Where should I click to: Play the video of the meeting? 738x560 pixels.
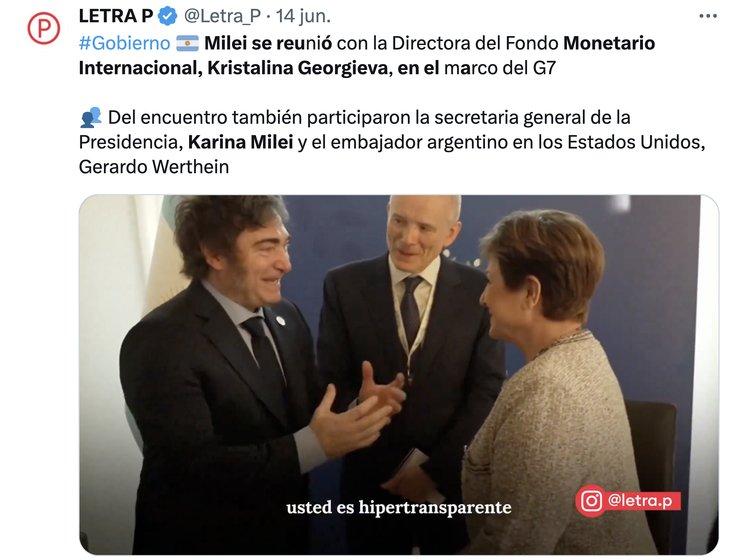[x=399, y=375]
